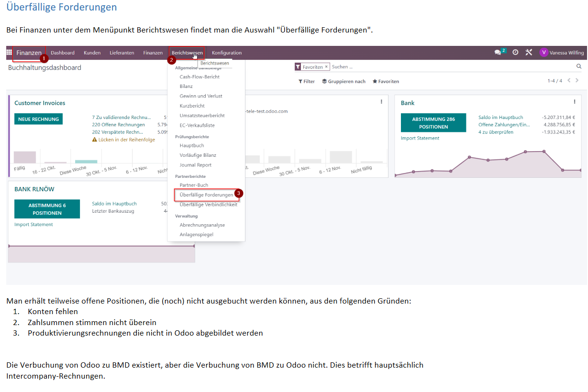Open Bank card options menu
The image size is (588, 392).
pos(575,101)
